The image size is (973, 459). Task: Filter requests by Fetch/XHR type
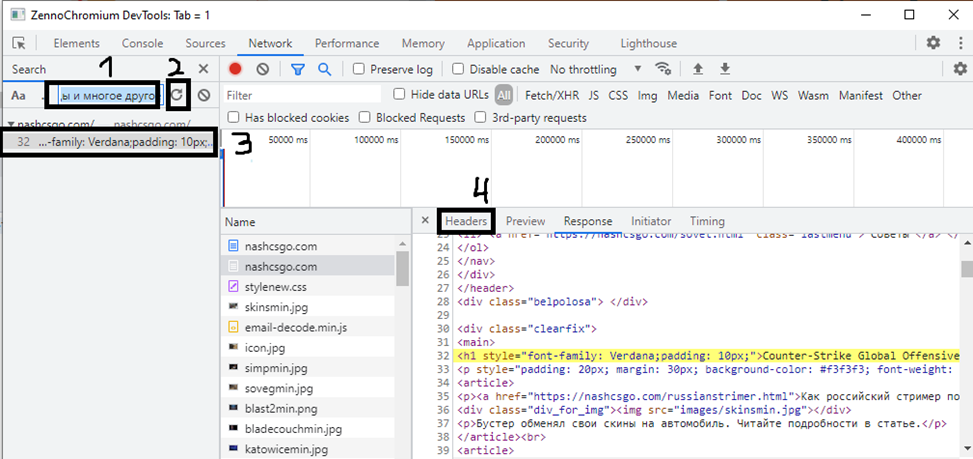tap(552, 96)
